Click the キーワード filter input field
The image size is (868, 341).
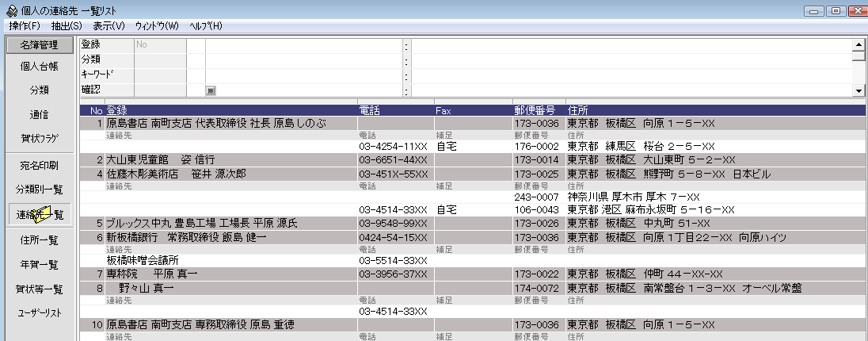click(304, 75)
